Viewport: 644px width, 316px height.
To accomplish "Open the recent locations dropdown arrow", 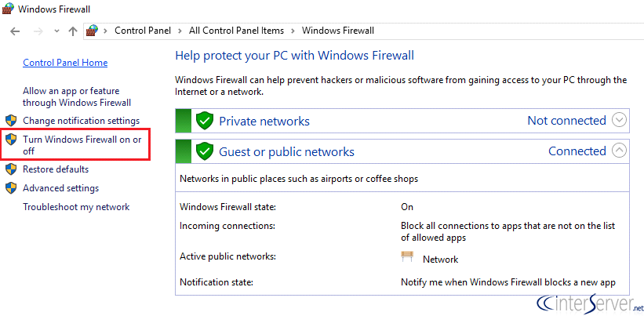I will (57, 31).
